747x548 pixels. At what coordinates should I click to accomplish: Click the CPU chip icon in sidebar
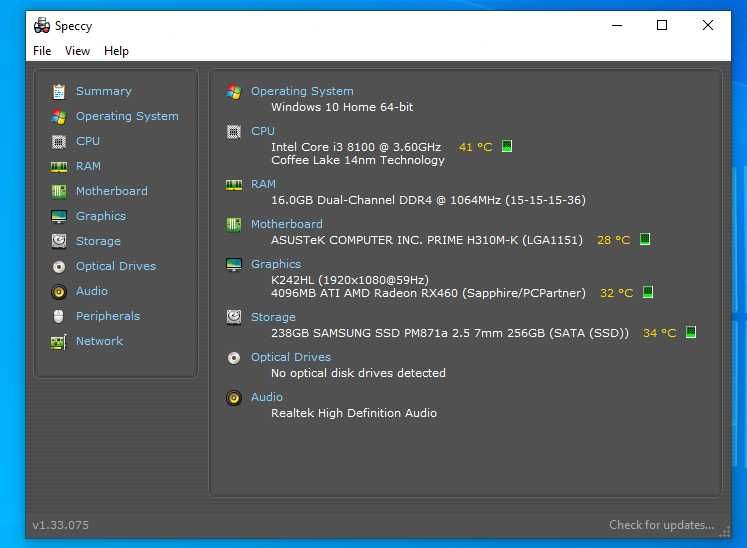pos(59,142)
